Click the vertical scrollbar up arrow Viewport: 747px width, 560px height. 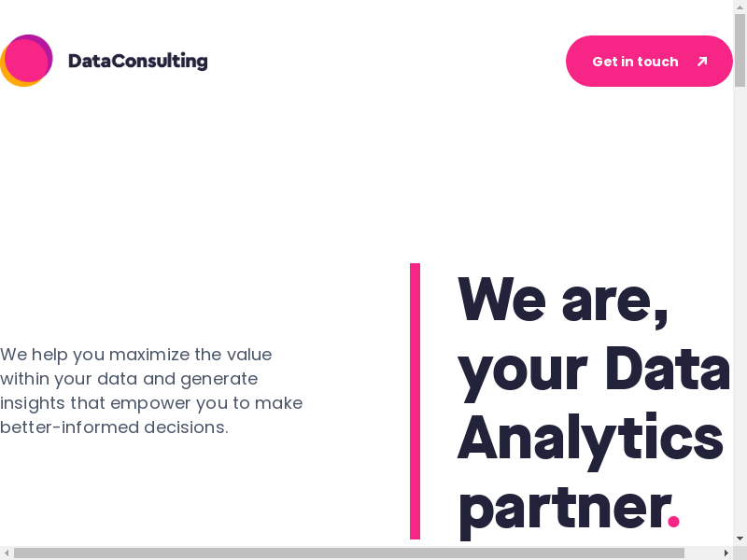740,7
